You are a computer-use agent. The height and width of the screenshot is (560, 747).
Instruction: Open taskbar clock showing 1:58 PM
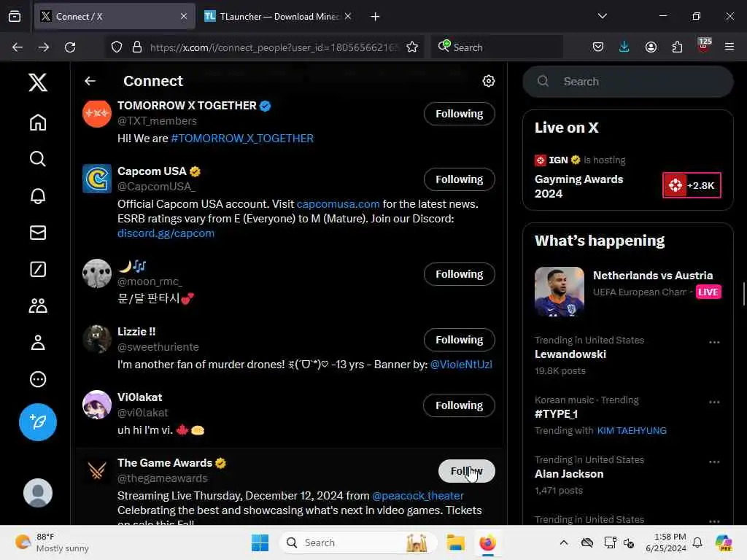pos(665,542)
